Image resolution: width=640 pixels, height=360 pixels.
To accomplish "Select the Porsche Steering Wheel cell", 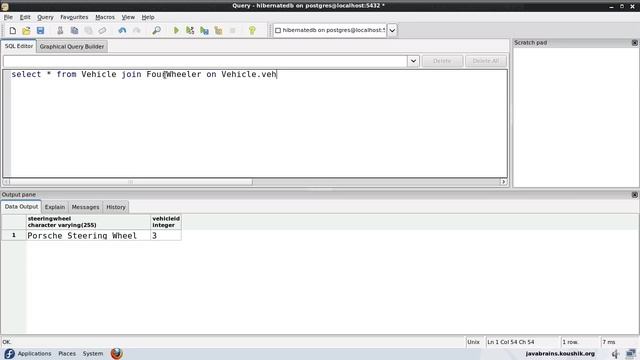I will click(88, 236).
